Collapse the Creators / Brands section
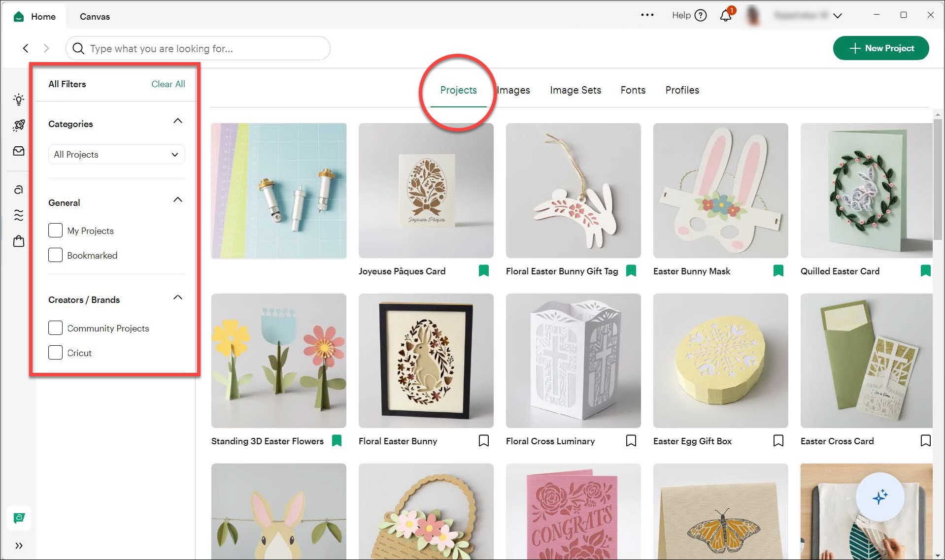 (x=178, y=297)
